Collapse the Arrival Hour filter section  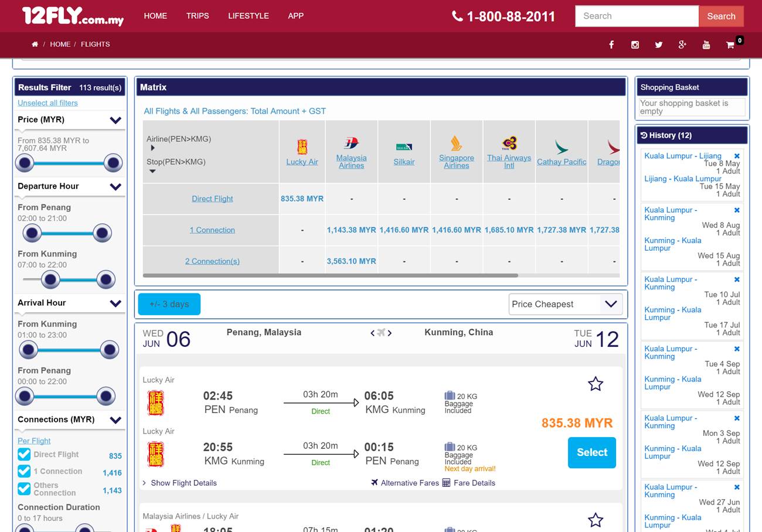[115, 303]
